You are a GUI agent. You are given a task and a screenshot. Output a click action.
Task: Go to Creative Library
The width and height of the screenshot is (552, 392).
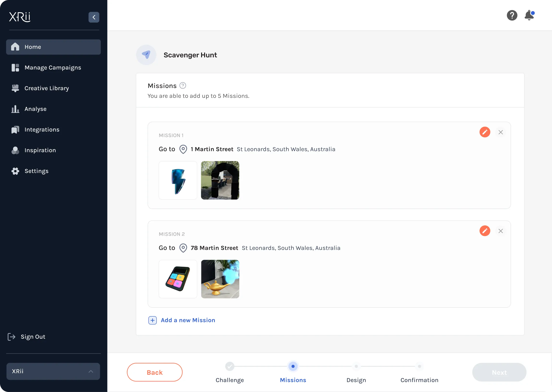47,88
